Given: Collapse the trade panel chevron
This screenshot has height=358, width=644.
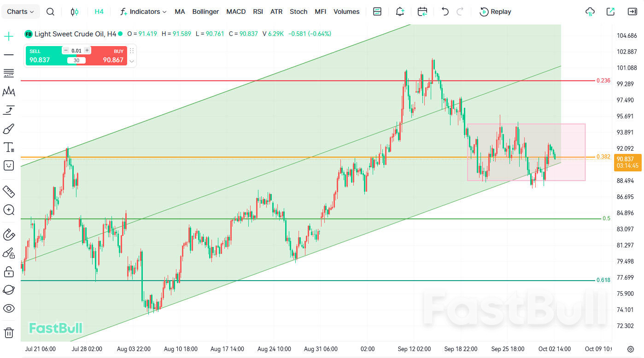Looking at the screenshot, I should coord(132,61).
